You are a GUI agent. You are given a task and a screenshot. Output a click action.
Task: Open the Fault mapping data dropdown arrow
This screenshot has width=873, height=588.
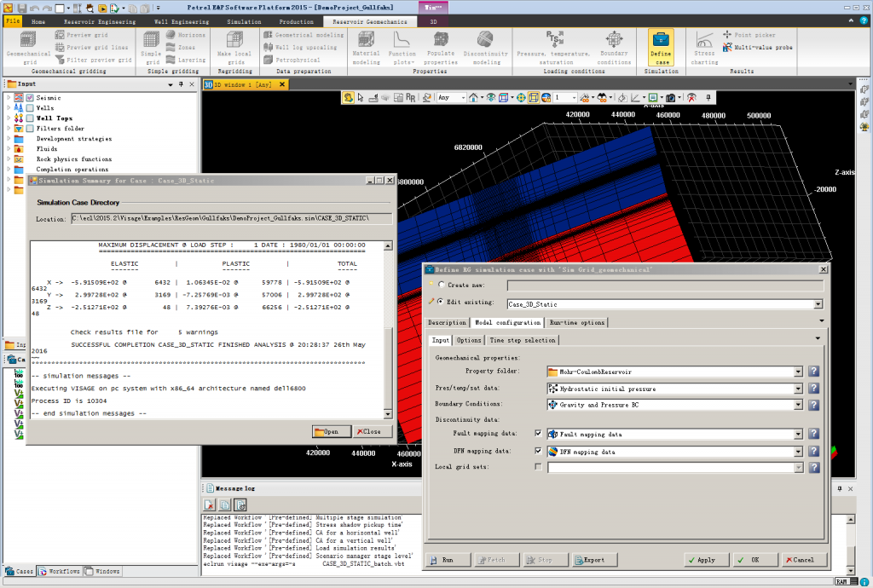(x=798, y=434)
